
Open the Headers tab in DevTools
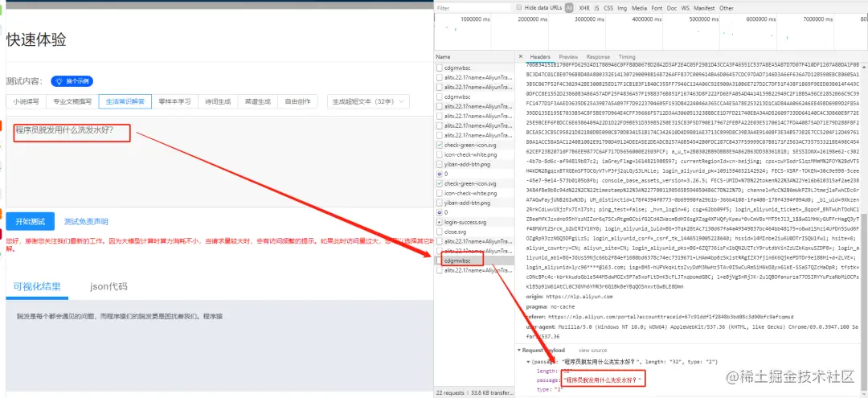(540, 57)
